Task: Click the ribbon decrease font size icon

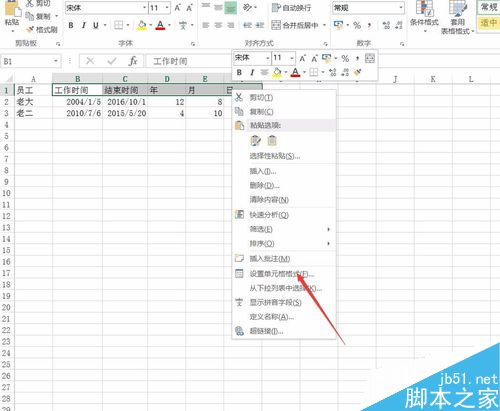Action: click(189, 8)
